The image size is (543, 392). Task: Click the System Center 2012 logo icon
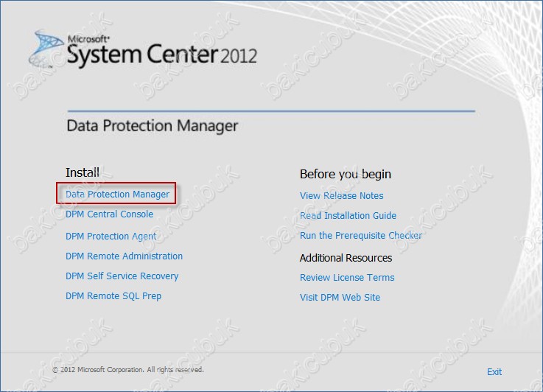(x=46, y=49)
